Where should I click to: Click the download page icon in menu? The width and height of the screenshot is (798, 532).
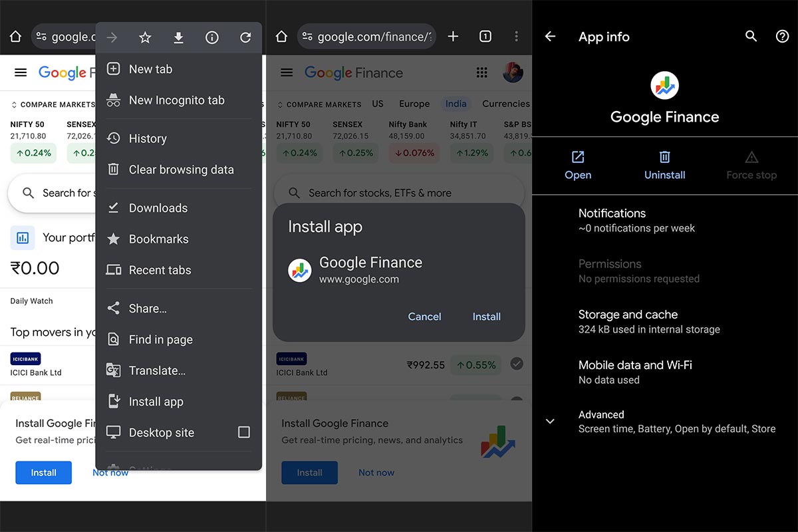tap(178, 38)
